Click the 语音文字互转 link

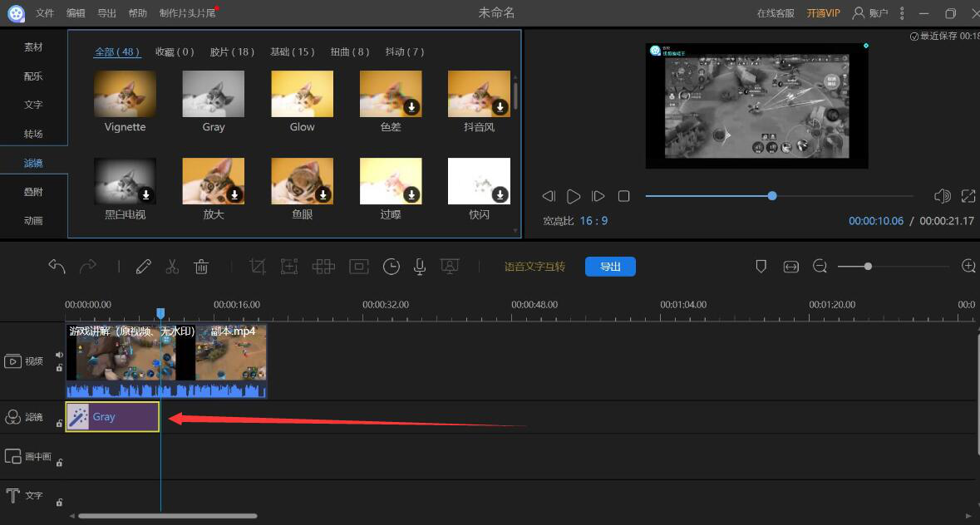[x=534, y=267]
